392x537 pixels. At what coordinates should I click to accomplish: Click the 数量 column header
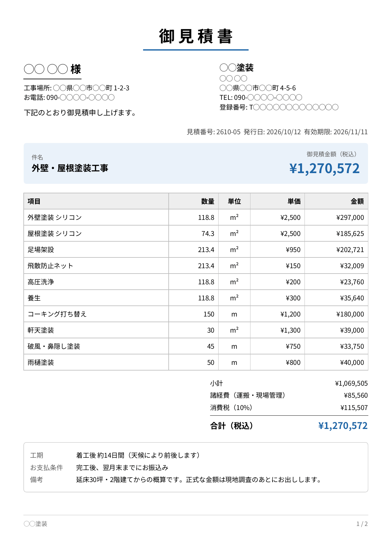point(208,201)
